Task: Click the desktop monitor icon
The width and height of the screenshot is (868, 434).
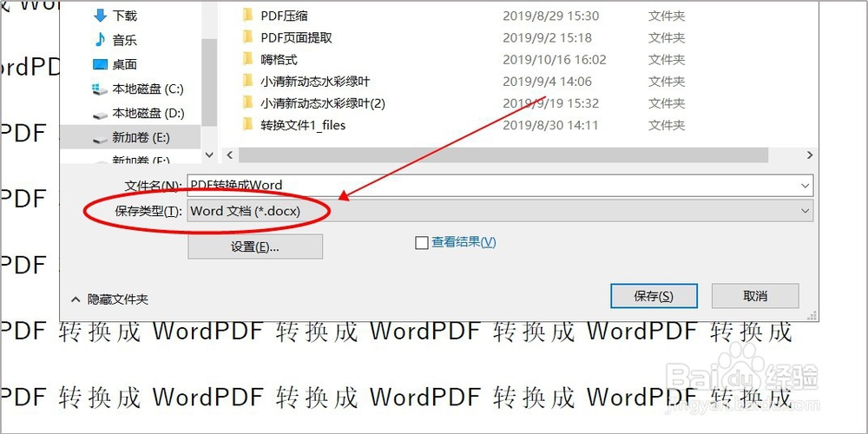Action: 100,65
